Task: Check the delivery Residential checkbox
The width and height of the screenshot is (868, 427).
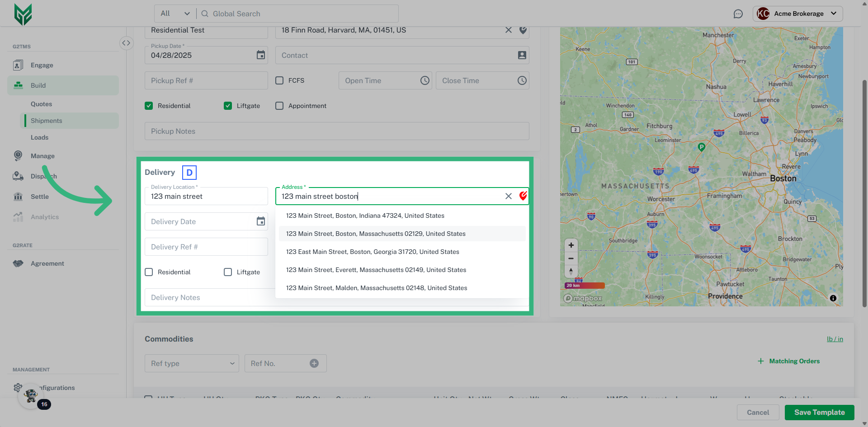Action: tap(149, 272)
